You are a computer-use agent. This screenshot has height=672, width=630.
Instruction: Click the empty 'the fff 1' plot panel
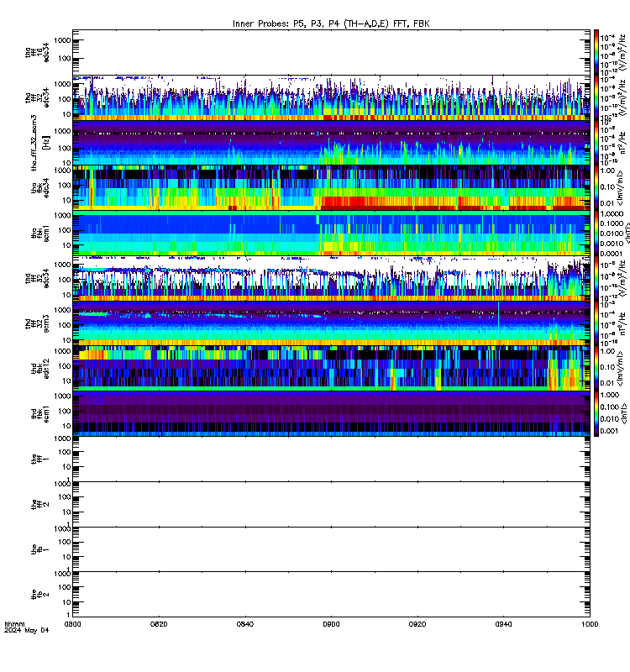point(331,459)
